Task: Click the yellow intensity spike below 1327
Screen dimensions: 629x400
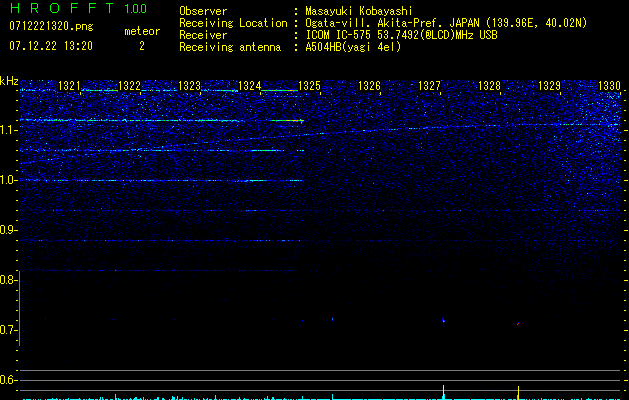Action: click(443, 392)
